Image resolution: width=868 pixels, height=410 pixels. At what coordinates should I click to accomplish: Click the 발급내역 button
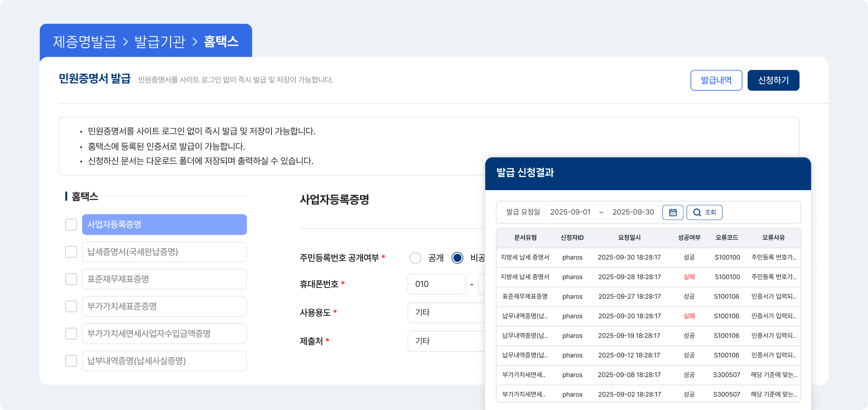pyautogui.click(x=716, y=80)
